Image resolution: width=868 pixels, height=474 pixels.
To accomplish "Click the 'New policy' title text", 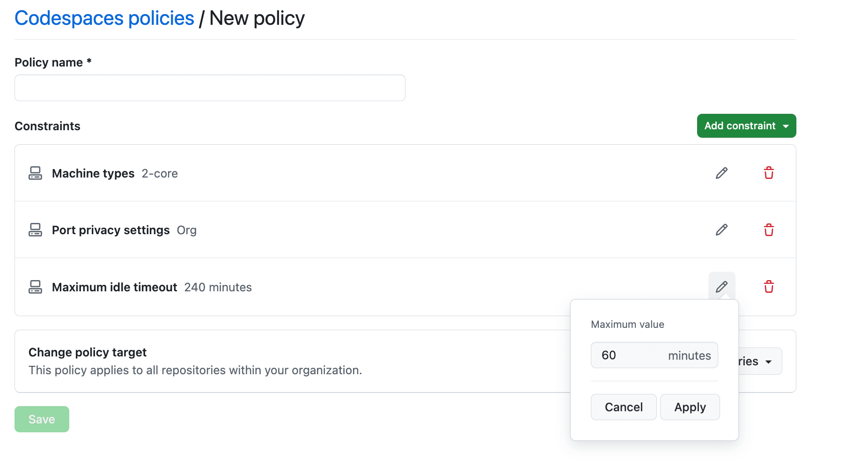I will point(257,18).
